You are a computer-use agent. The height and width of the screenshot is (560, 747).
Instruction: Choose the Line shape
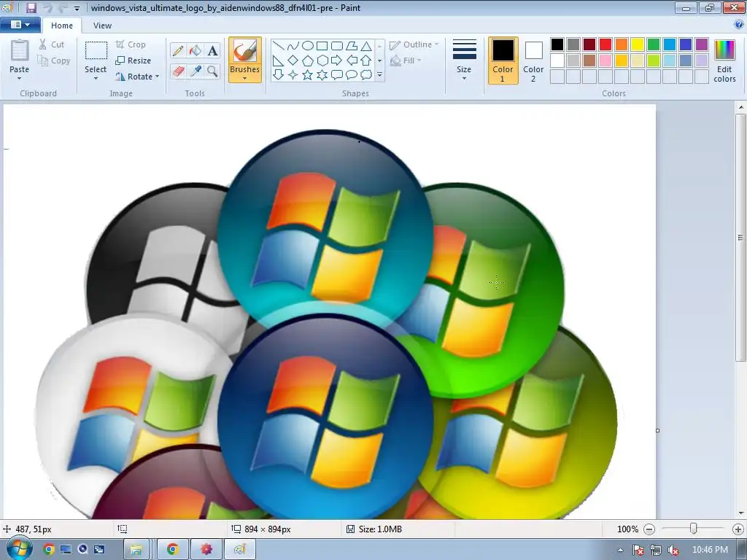click(x=279, y=46)
